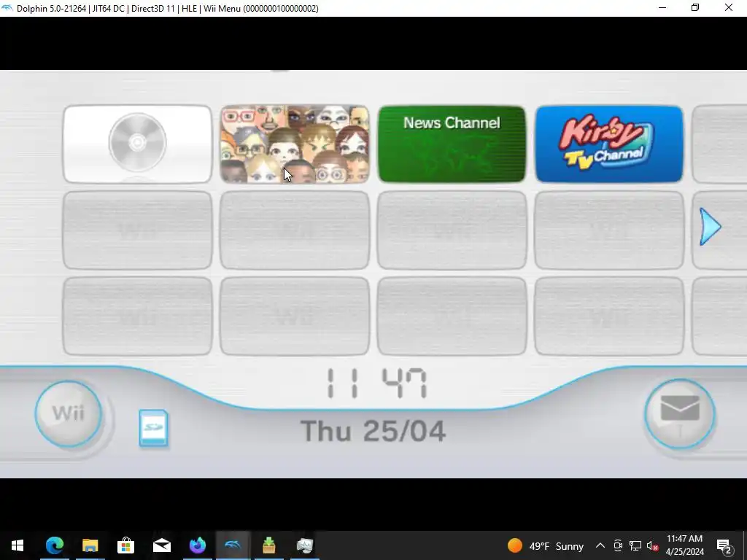The width and height of the screenshot is (747, 560).
Task: Open the taskbar clock showing 11:47 AM
Action: click(x=684, y=545)
